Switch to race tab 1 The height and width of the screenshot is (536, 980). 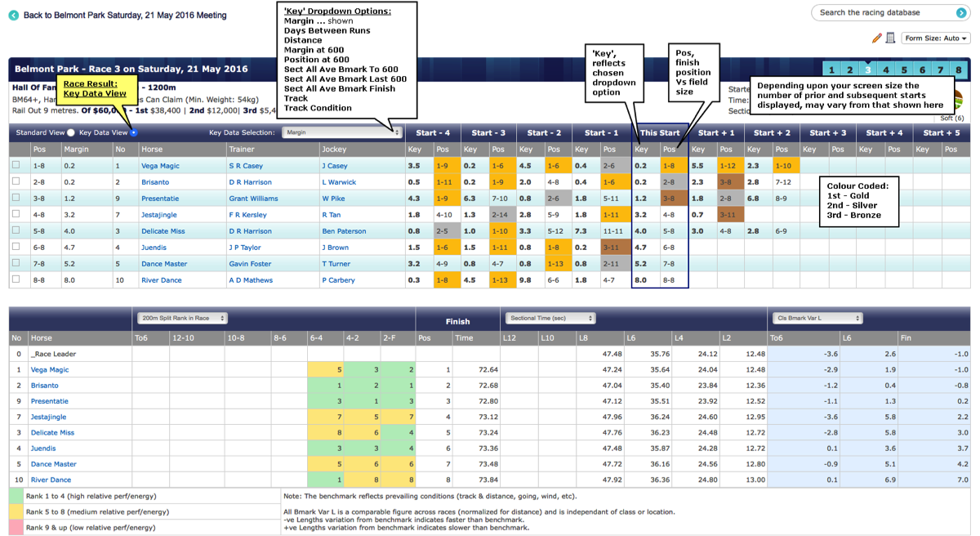[x=831, y=70]
